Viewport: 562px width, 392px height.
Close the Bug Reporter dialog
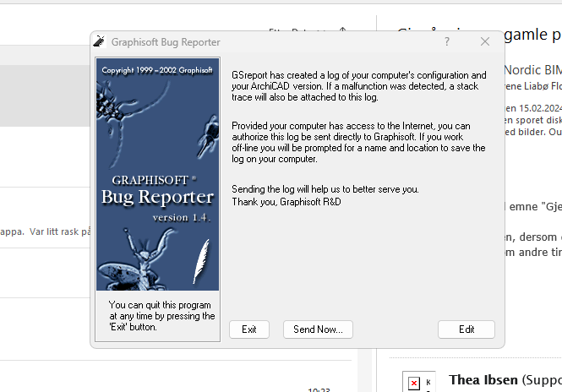pyautogui.click(x=485, y=41)
